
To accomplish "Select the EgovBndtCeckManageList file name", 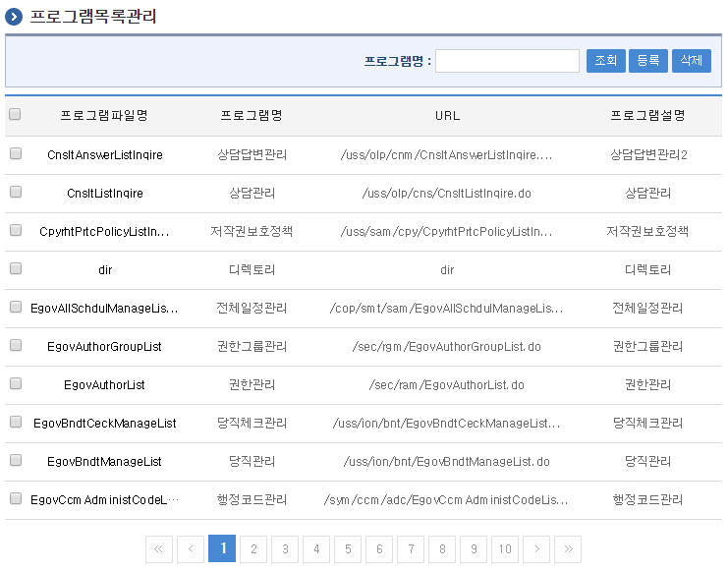I will (104, 424).
